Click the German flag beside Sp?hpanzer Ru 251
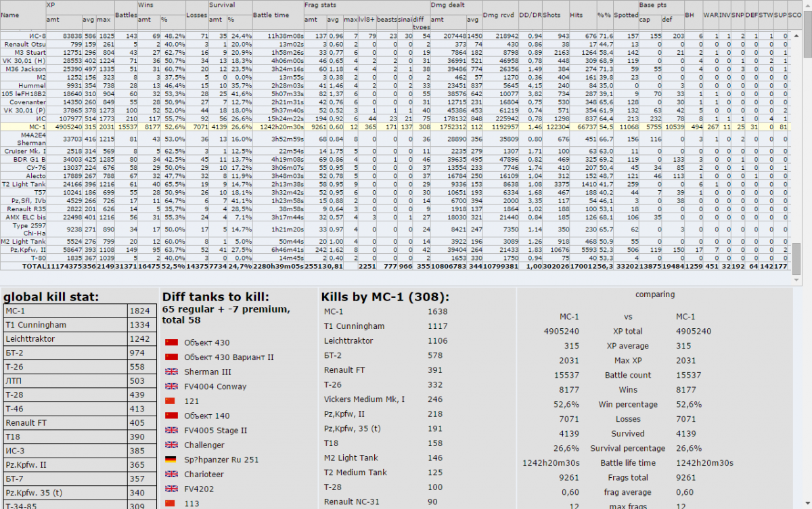812x509 pixels. (x=171, y=460)
